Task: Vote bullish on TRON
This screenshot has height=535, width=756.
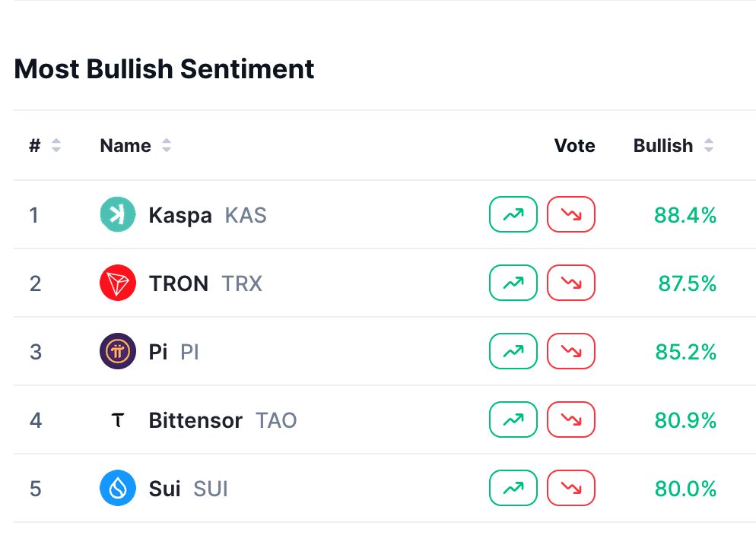Action: click(513, 283)
